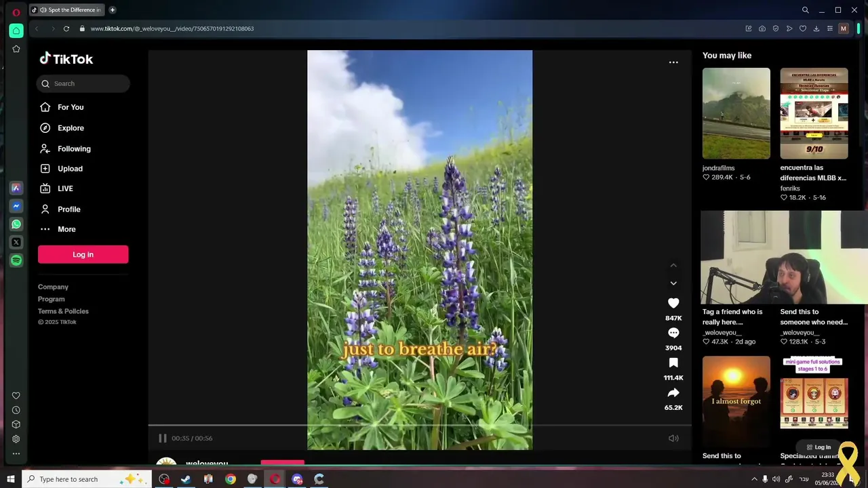Open the Opera main menu logo
Image resolution: width=868 pixels, height=488 pixels.
16,12
